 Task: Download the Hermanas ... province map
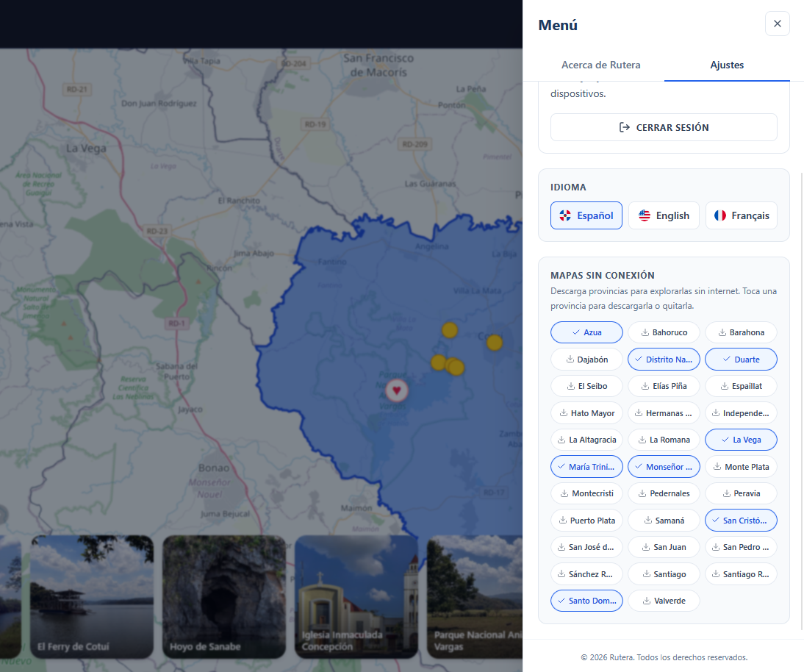tap(664, 413)
